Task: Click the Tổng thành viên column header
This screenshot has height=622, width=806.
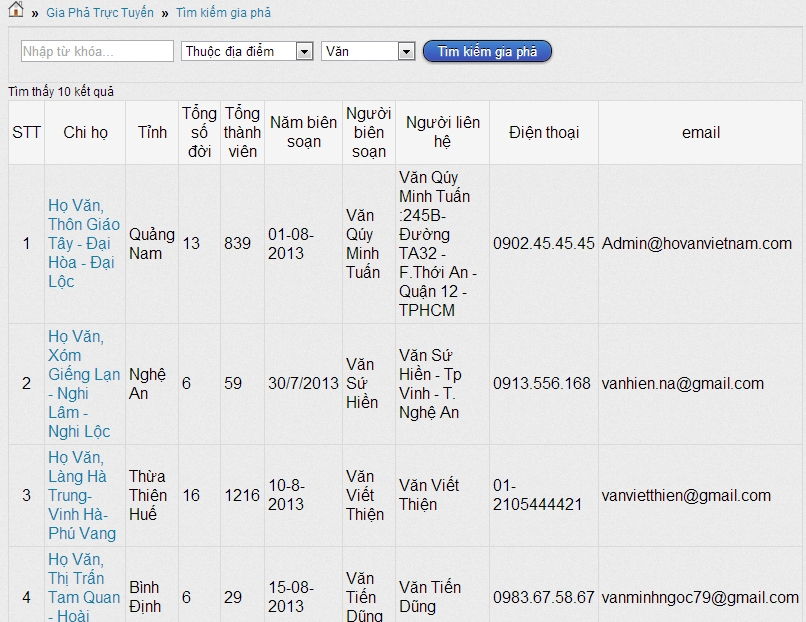Action: (x=242, y=132)
